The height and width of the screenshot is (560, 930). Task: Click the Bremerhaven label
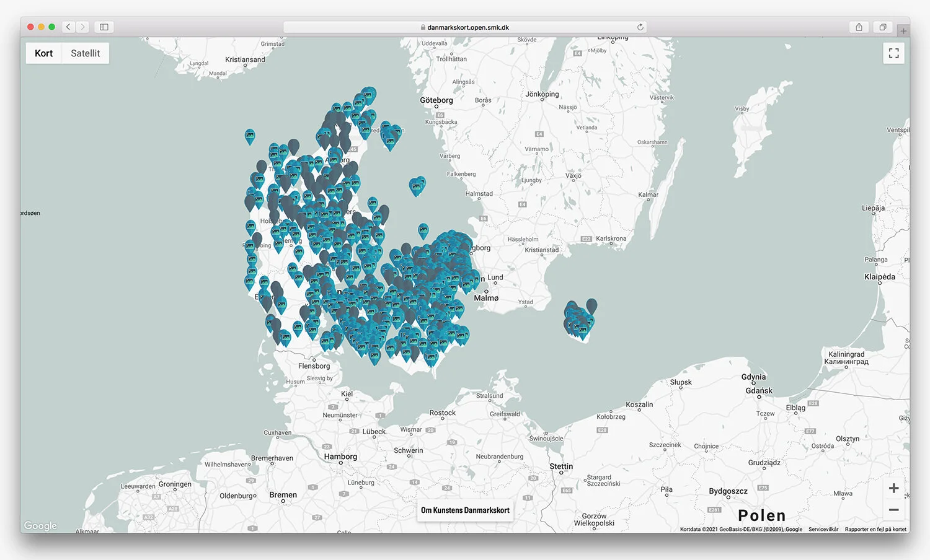272,458
